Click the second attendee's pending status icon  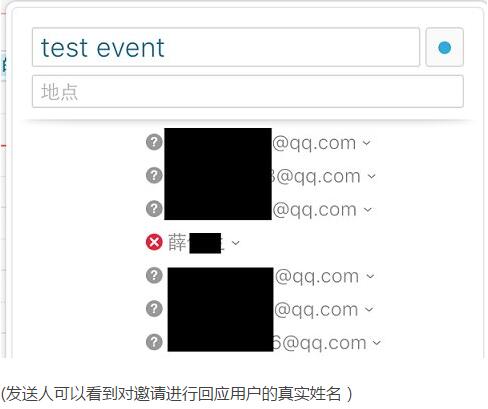click(x=154, y=176)
